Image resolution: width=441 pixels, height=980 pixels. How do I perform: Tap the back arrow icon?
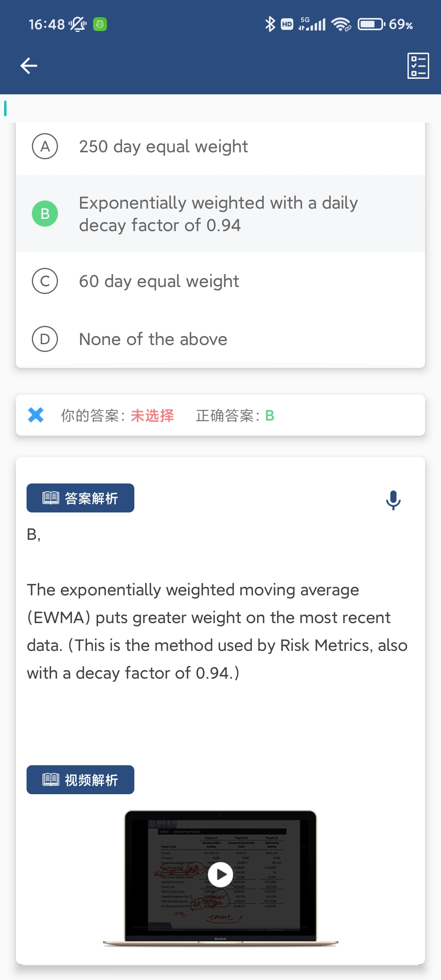pos(29,66)
